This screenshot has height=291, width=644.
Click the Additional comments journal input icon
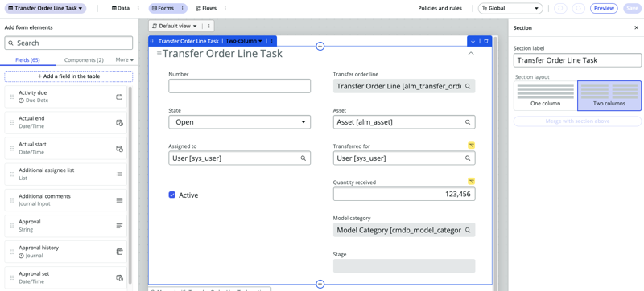pos(119,200)
